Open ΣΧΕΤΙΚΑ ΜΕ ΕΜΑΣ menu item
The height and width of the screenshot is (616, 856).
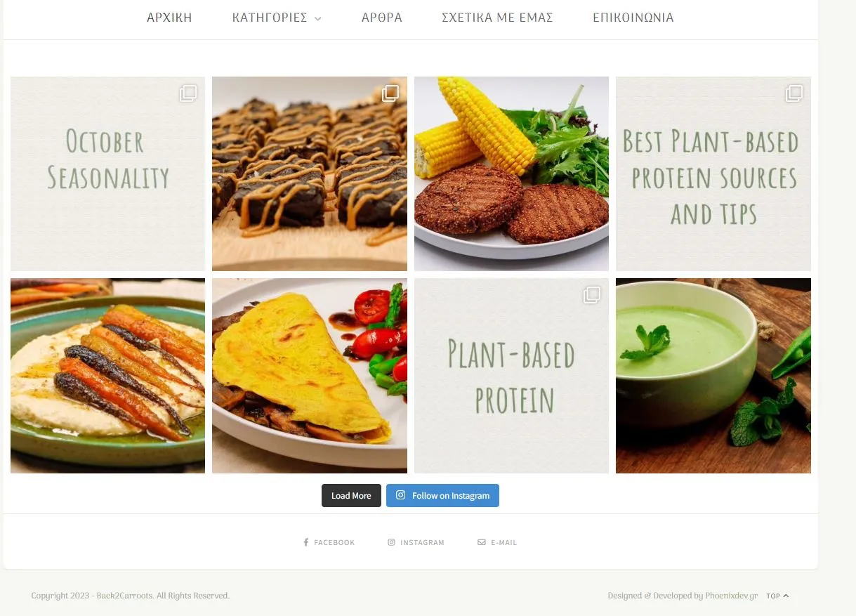(497, 18)
